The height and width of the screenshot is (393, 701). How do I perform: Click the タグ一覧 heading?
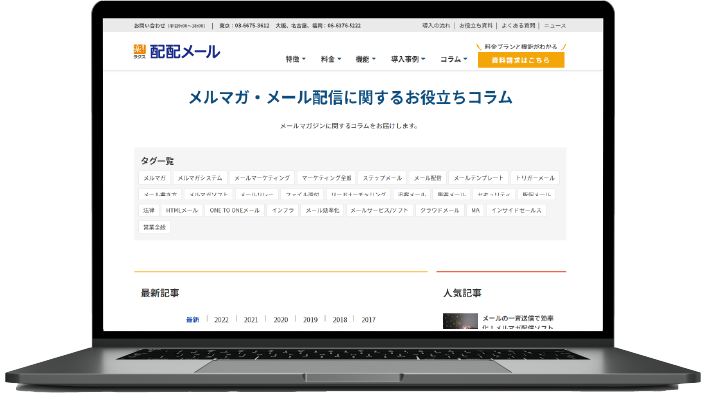[157, 161]
